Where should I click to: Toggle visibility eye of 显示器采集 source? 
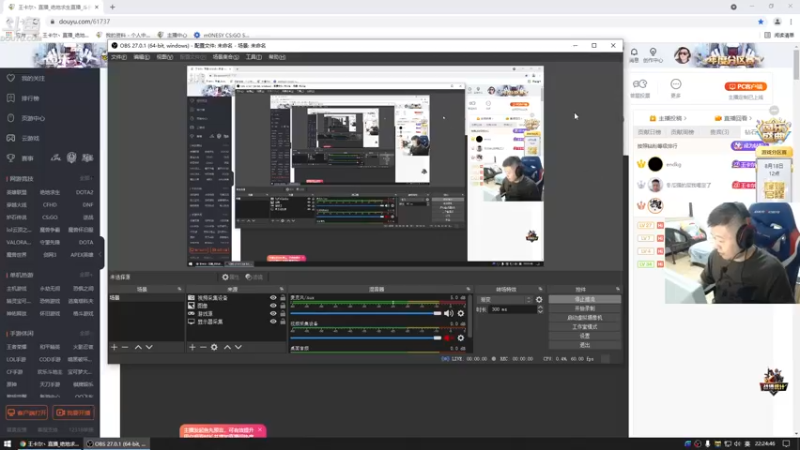pyautogui.click(x=273, y=322)
